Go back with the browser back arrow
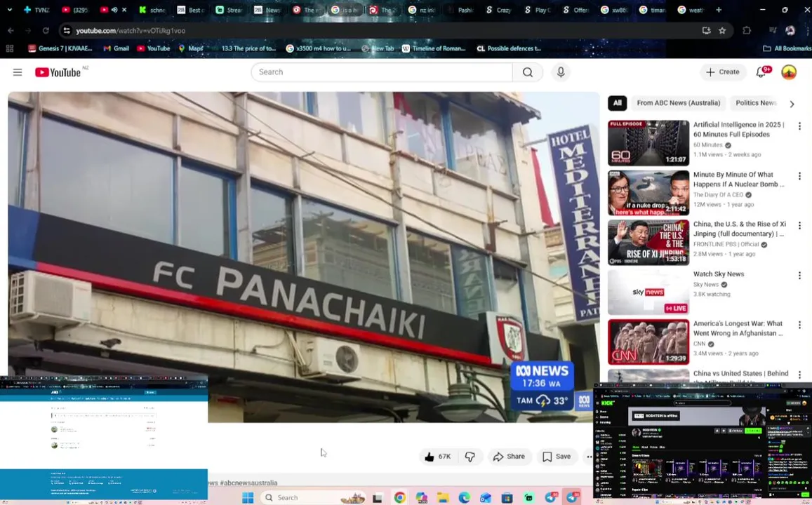Viewport: 812px width, 505px height. pos(11,31)
